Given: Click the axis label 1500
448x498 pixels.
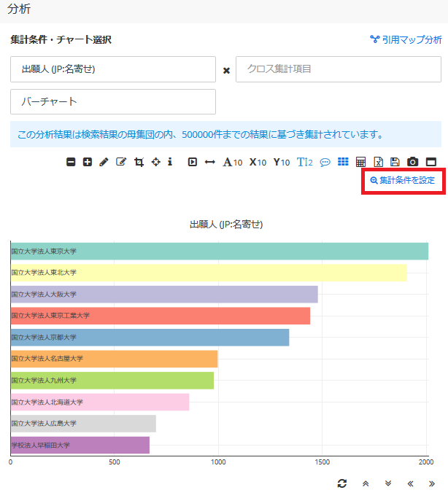Looking at the screenshot, I should tap(323, 462).
